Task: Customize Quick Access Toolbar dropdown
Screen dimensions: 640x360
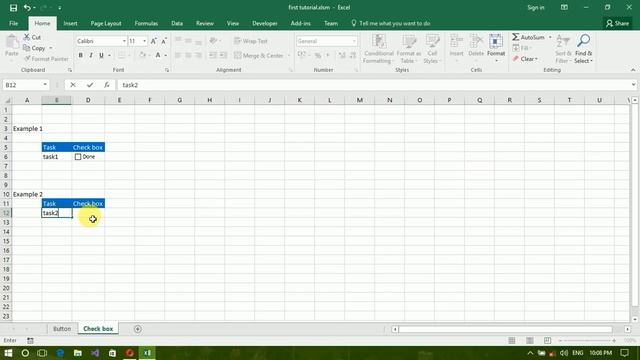Action: point(60,8)
